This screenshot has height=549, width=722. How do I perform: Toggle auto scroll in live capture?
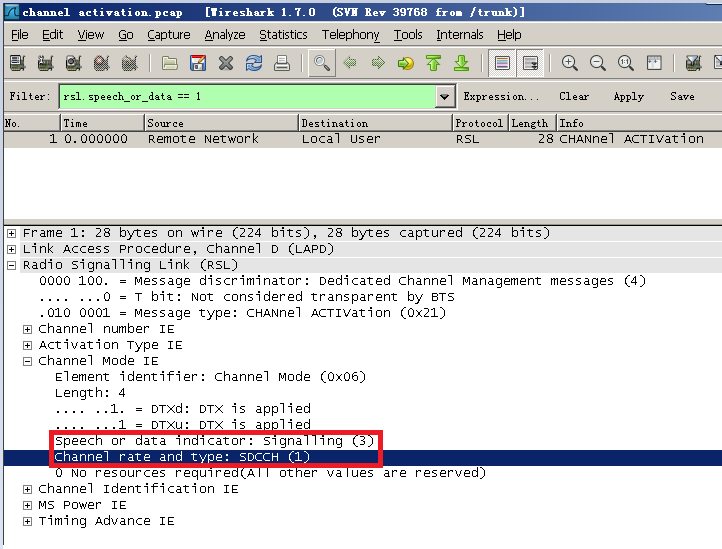point(530,63)
